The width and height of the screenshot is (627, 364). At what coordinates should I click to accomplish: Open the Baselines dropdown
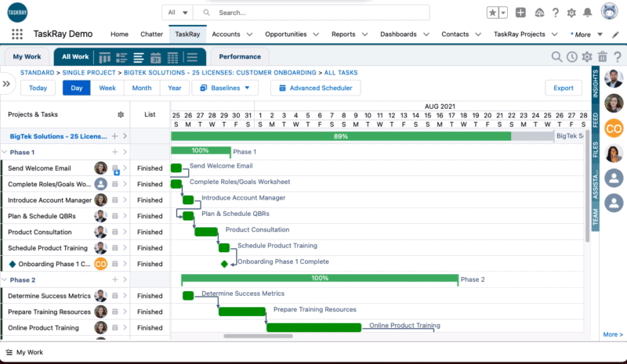point(225,88)
